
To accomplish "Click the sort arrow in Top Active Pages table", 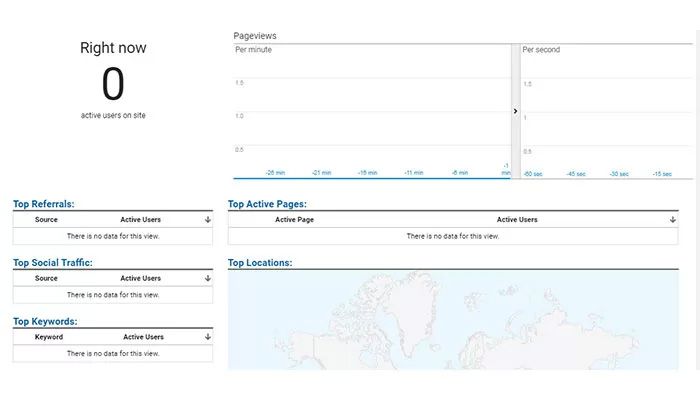I will (672, 219).
